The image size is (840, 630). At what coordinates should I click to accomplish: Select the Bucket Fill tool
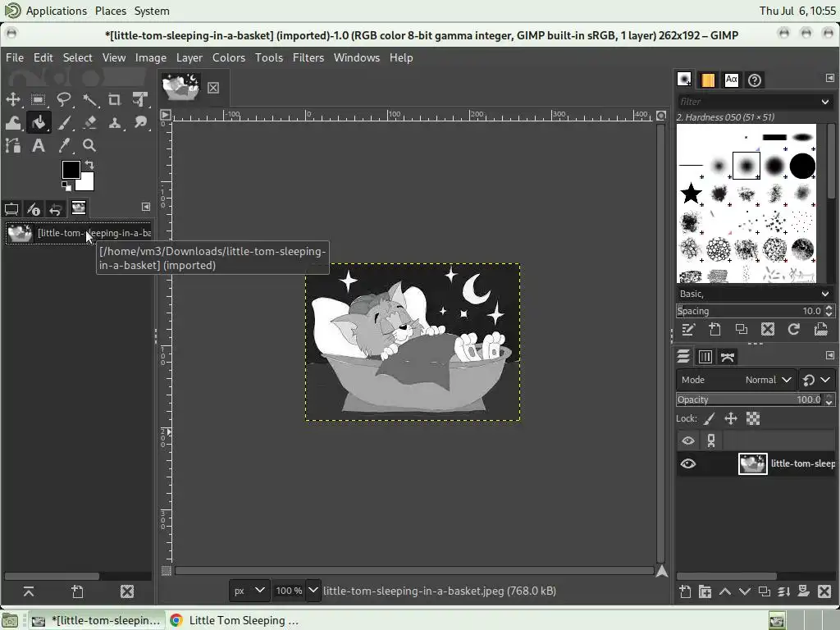(x=38, y=123)
